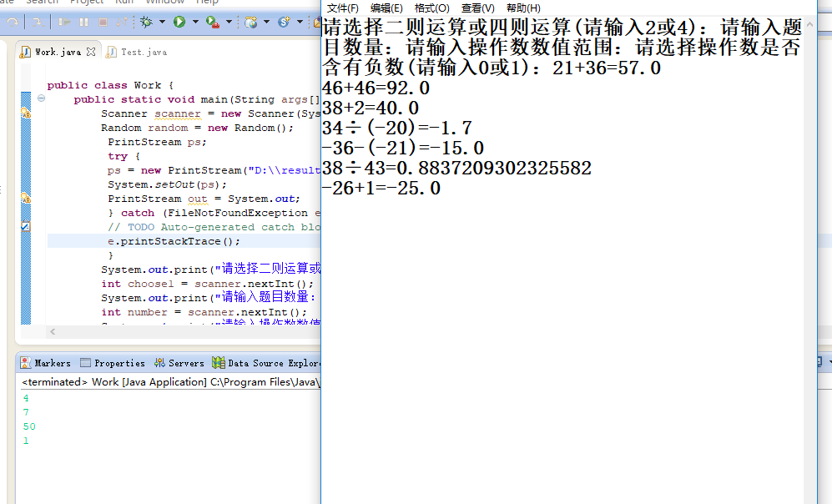The height and width of the screenshot is (504, 832).
Task: Click console input value 1
Action: (x=26, y=441)
